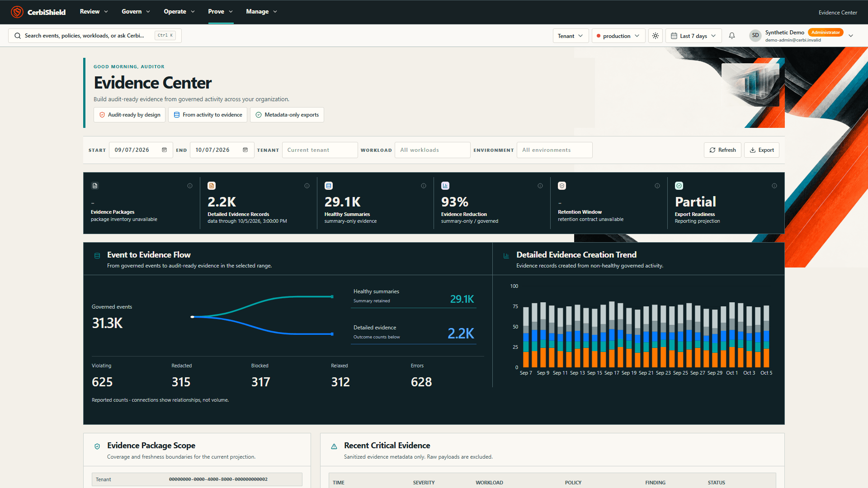Viewport: 868px width, 488px height.
Task: Click the From activity to evidence chip
Action: tap(208, 115)
